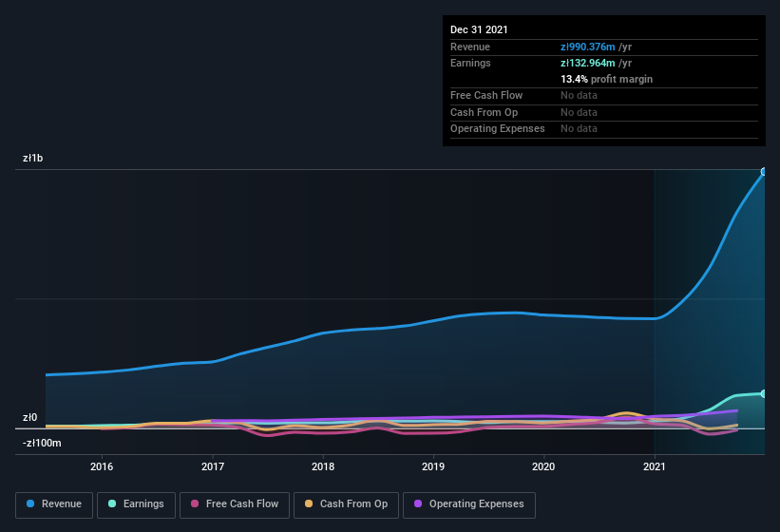Toggle the Free Cash Flow legend button
This screenshot has height=532, width=780.
235,504
